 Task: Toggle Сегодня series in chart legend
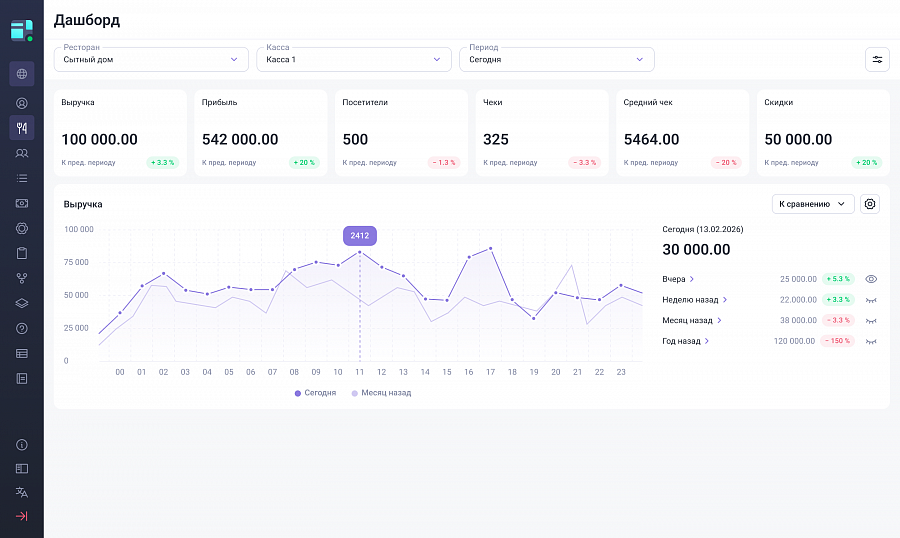pyautogui.click(x=315, y=393)
